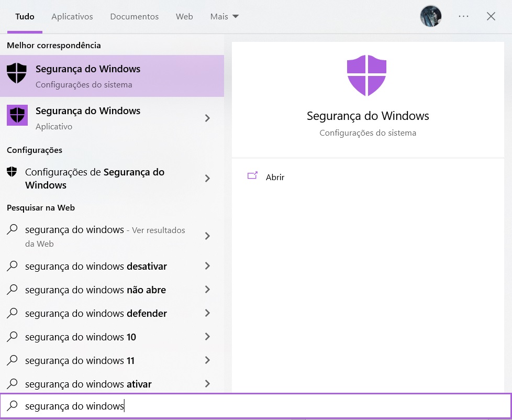Open Segurança do Windows best match result

(112, 76)
